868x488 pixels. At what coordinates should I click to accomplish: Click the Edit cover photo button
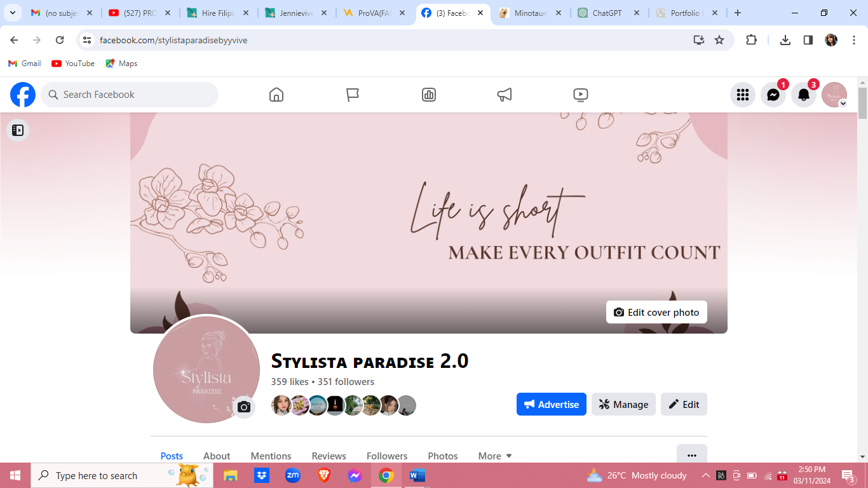656,312
